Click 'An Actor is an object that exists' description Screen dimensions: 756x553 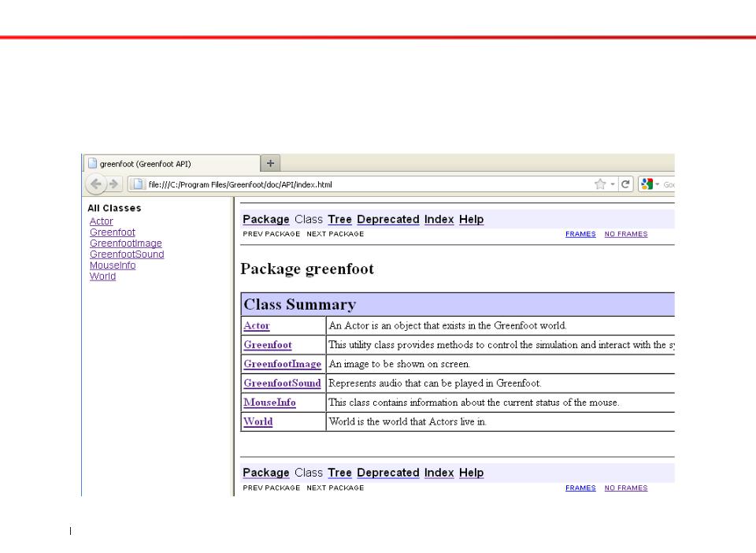pos(448,326)
